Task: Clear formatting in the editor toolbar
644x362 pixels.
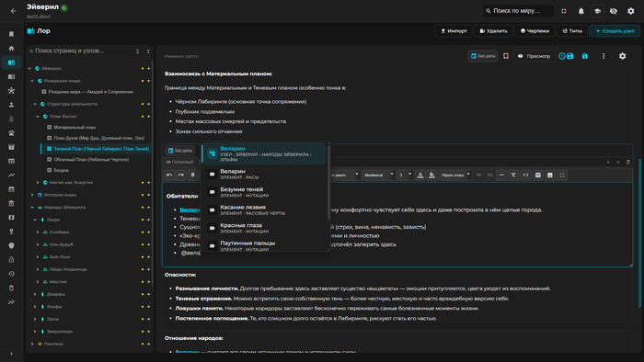Action: tap(513, 175)
